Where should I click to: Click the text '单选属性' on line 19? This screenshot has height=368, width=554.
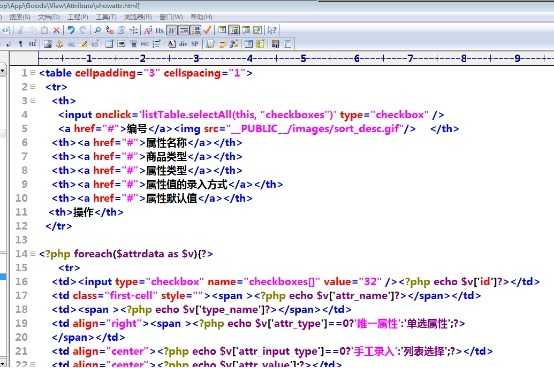coord(427,324)
